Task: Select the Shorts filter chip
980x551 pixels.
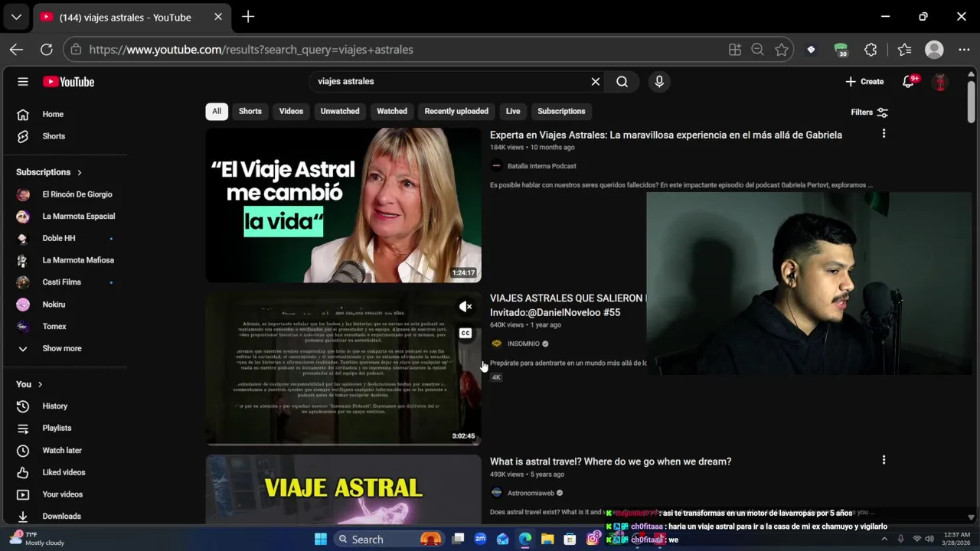Action: [x=250, y=111]
